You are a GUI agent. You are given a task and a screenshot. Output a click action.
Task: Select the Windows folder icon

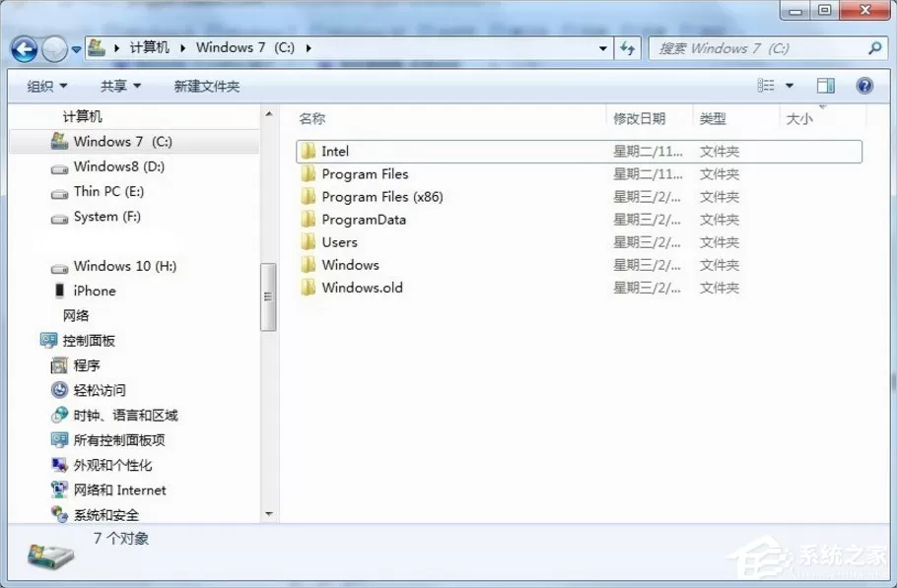point(309,265)
